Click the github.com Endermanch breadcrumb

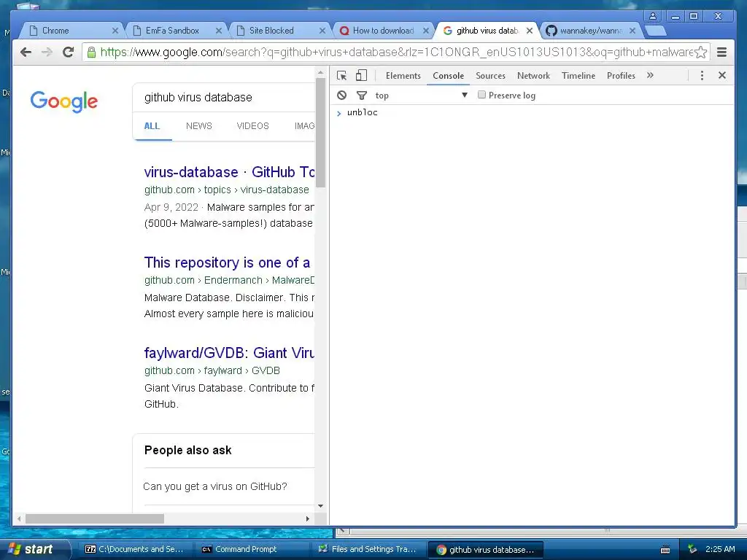click(x=229, y=280)
